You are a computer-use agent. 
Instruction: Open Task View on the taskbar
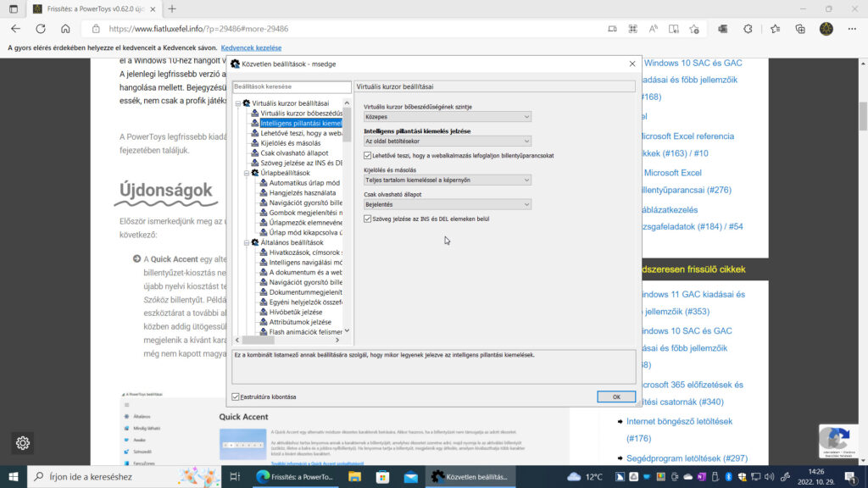click(x=235, y=477)
